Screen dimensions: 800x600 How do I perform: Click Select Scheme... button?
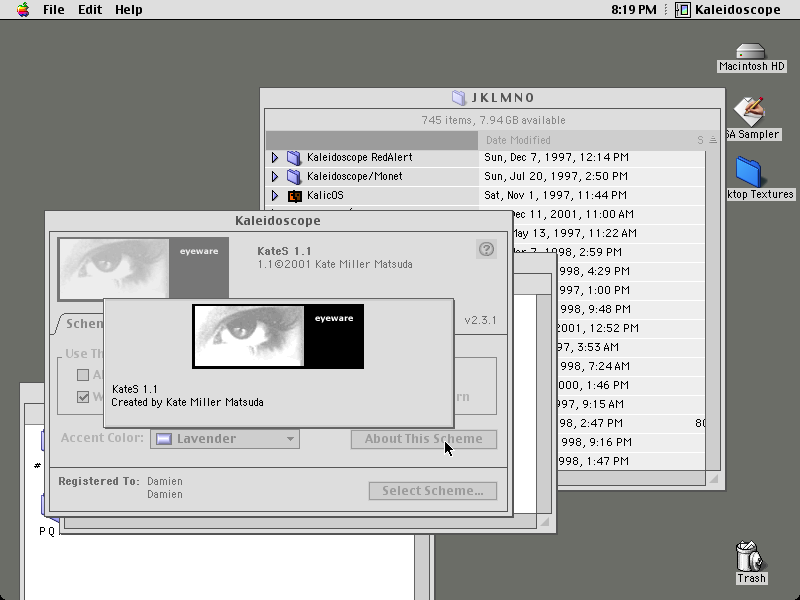[433, 491]
